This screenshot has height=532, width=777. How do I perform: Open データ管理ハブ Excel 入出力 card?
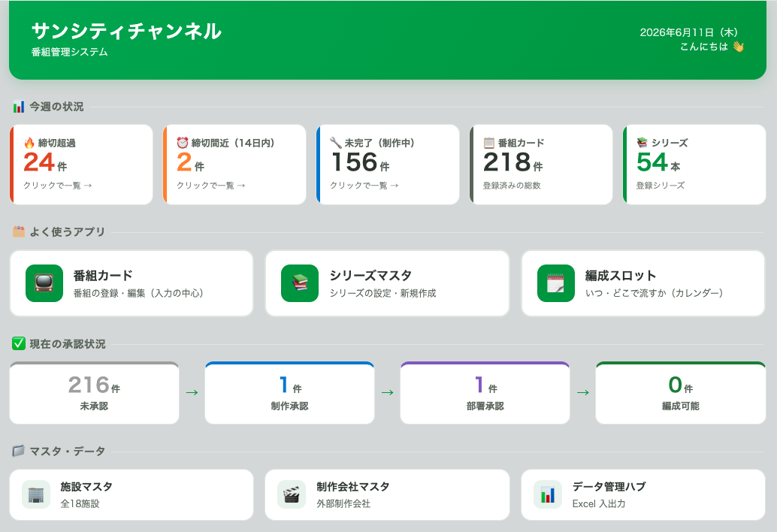643,495
